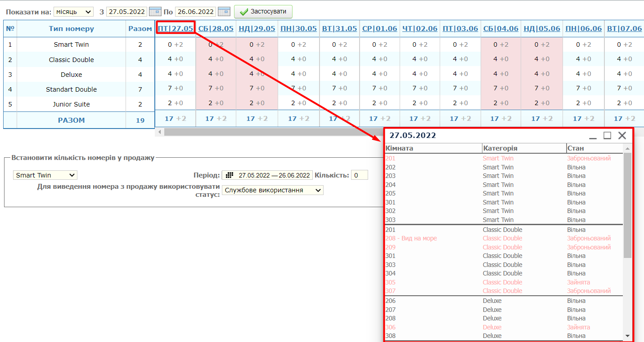Open the ВТ|31.05 date column link

click(339, 29)
